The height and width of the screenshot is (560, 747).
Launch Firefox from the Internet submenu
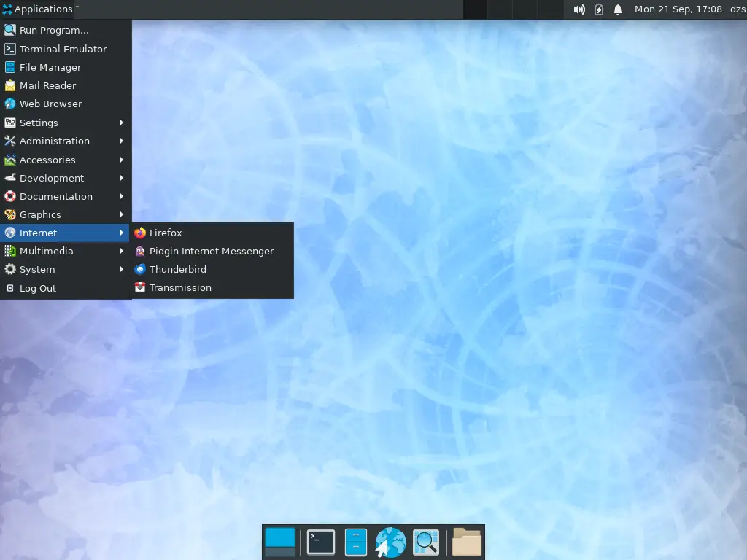point(212,233)
